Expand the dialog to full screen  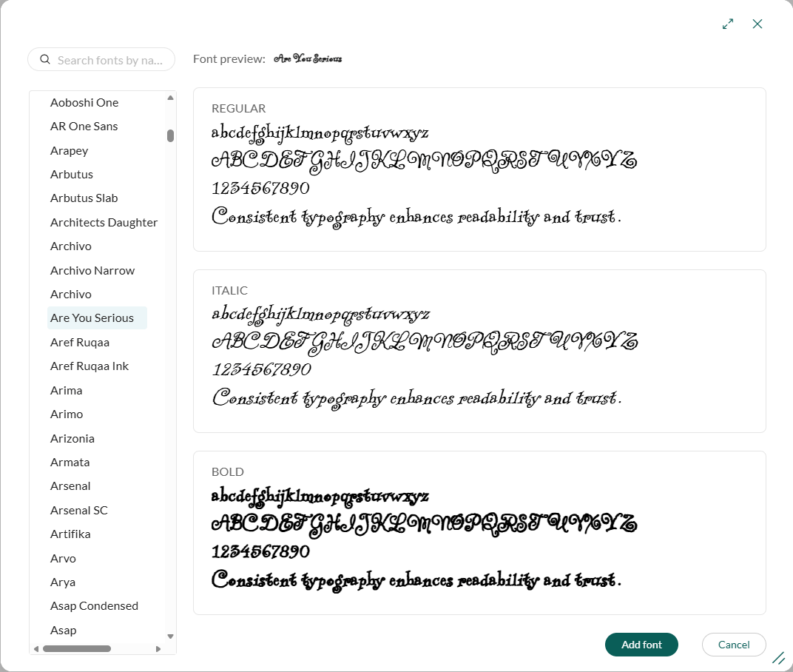point(727,24)
